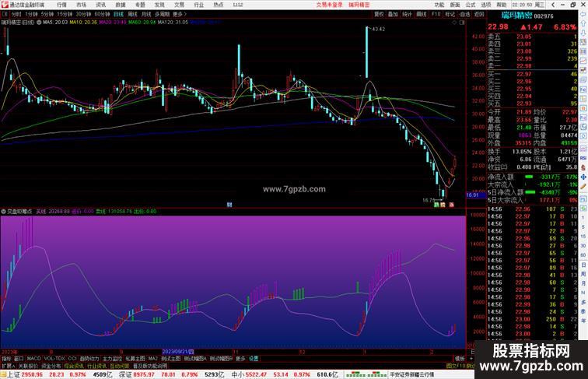Viewport: 588px width, 379px height.
Task: Open the 数据 menu
Action: point(121,5)
